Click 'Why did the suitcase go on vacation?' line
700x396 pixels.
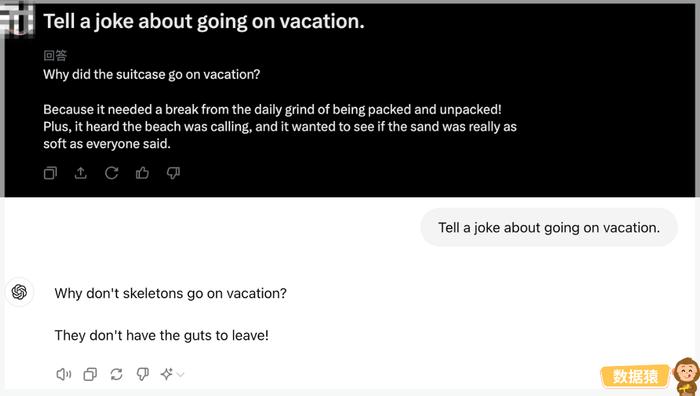pos(152,74)
